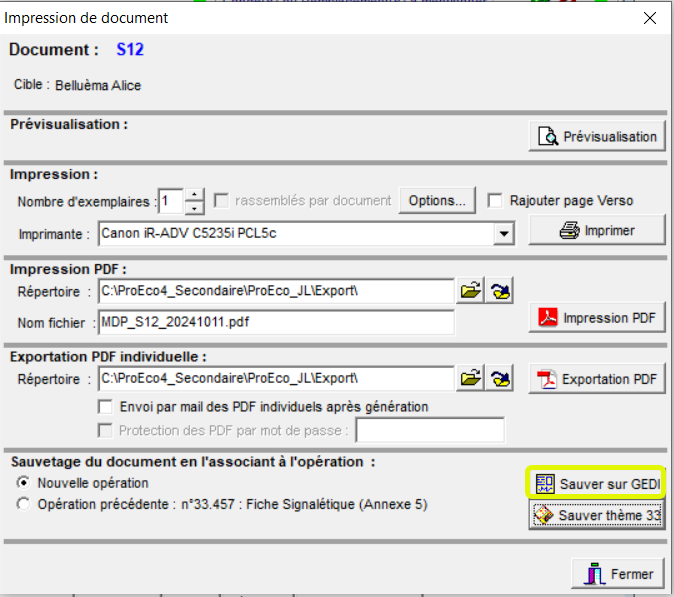Click the Imprimer printer button
This screenshot has width=674, height=597.
(x=597, y=230)
